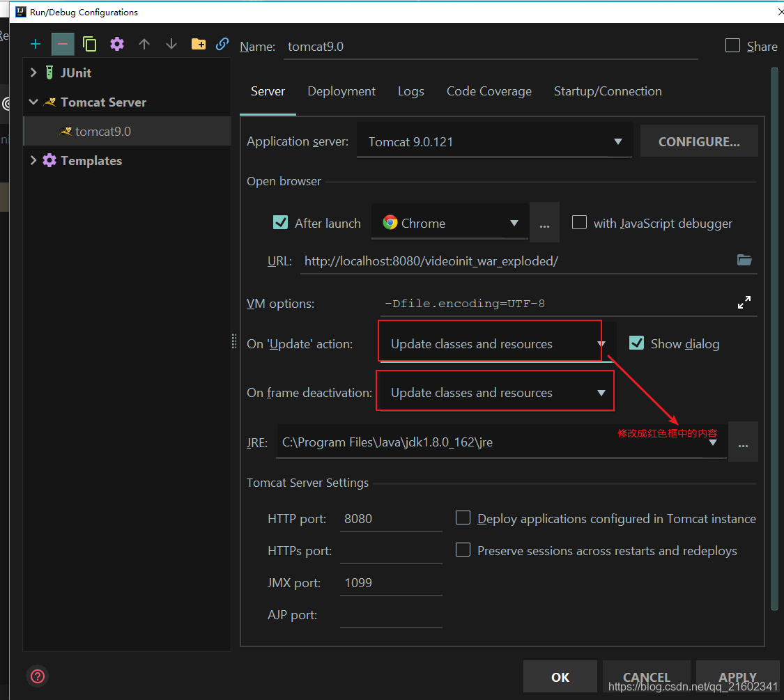Click the Templates gear icon in tree
784x700 pixels.
click(49, 160)
